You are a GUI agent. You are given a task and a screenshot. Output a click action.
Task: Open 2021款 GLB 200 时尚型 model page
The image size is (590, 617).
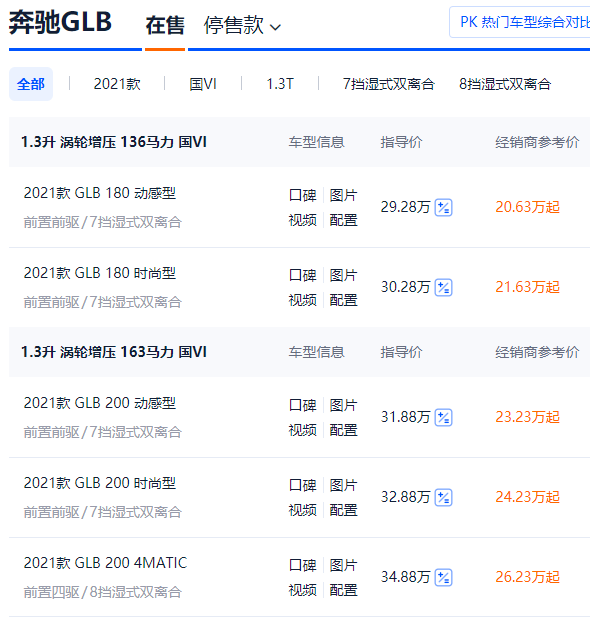(x=100, y=483)
